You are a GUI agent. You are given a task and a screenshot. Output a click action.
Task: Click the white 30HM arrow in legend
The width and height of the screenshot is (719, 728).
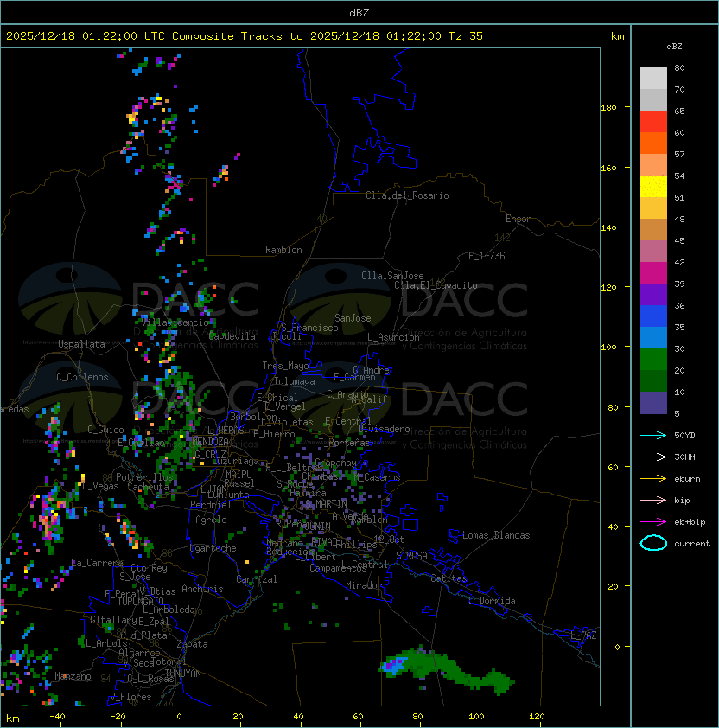pyautogui.click(x=653, y=457)
